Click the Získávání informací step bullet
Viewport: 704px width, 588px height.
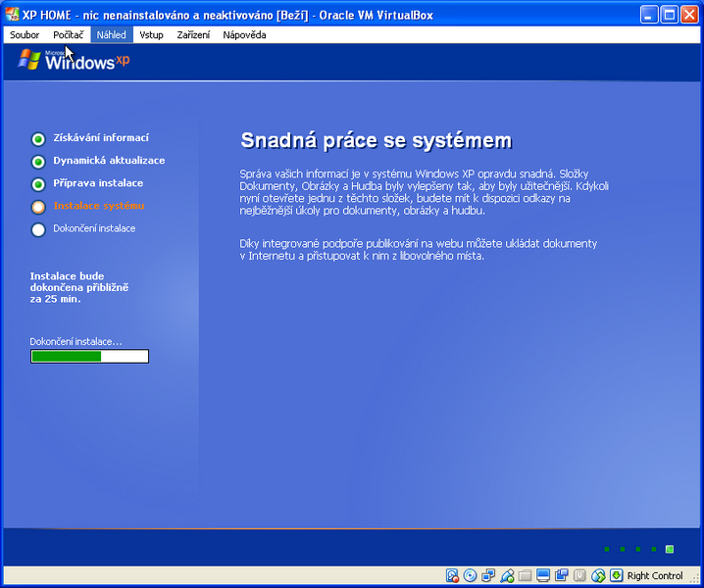[x=38, y=139]
